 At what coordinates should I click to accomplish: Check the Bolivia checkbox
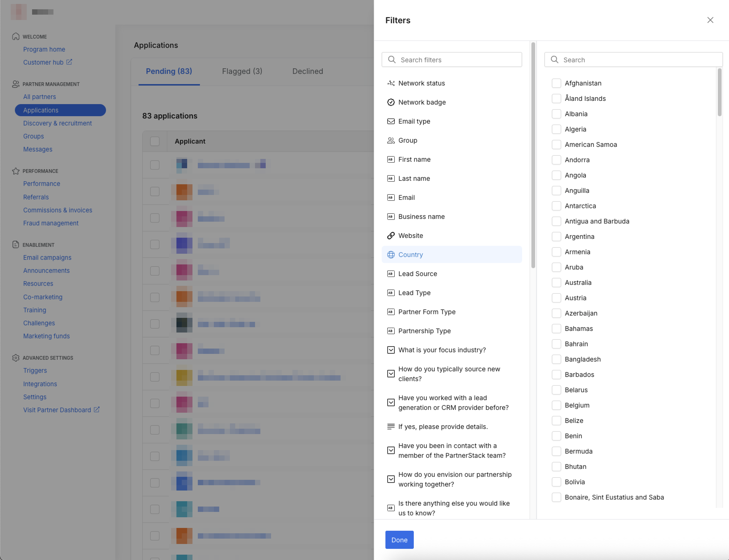click(556, 482)
